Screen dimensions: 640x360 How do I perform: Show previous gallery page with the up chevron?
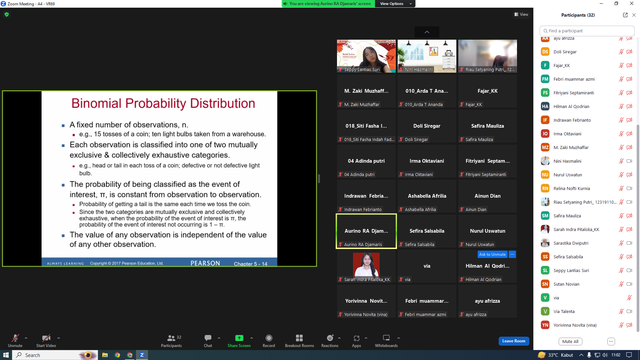427,32
